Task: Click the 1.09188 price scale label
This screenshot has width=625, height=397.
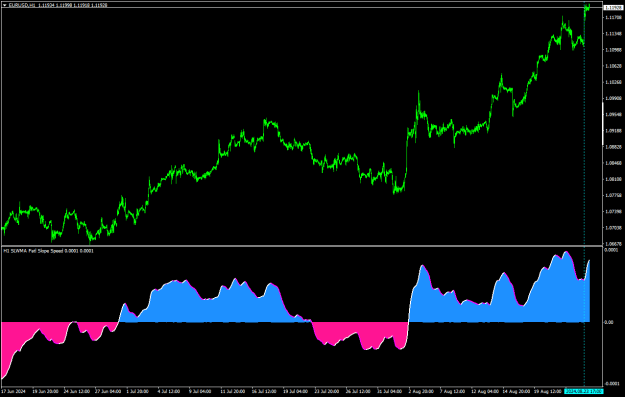Action: click(x=614, y=130)
